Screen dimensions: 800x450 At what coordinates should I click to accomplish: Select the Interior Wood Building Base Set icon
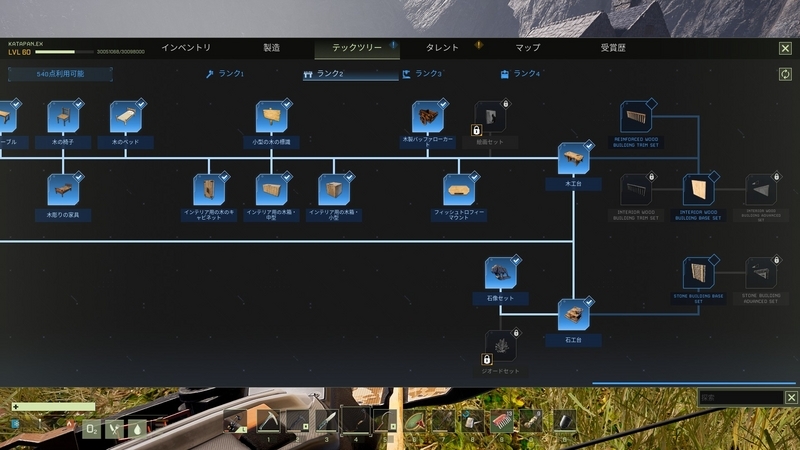pos(698,190)
